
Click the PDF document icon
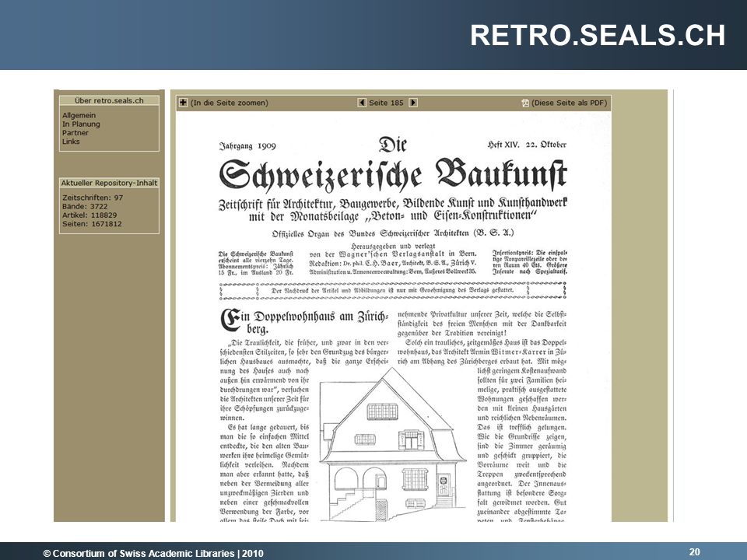tap(525, 103)
